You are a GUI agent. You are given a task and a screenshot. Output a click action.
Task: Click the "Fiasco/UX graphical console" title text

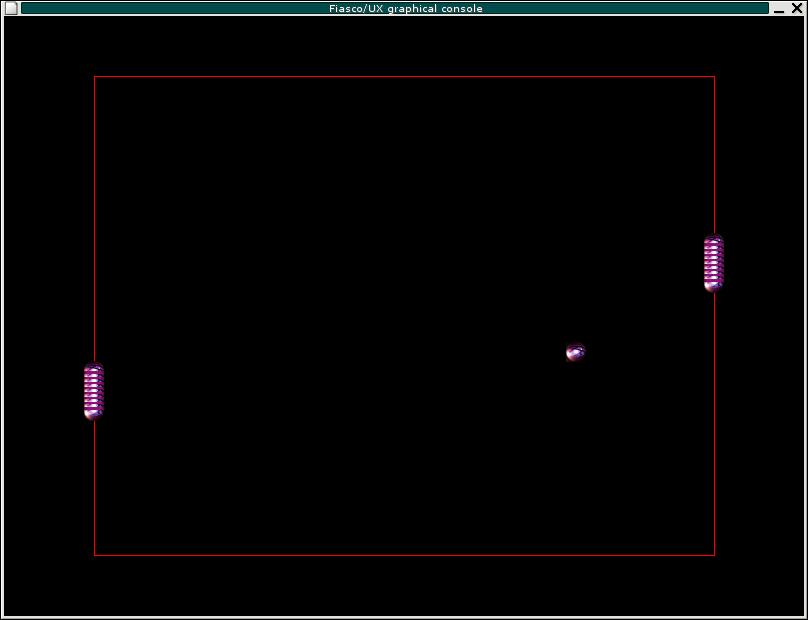coord(405,8)
